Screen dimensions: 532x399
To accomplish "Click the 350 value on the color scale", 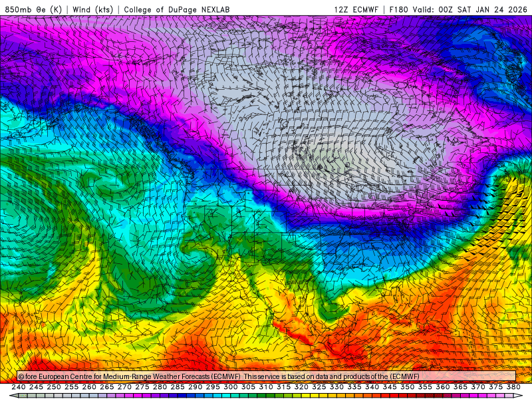I will tap(407, 387).
